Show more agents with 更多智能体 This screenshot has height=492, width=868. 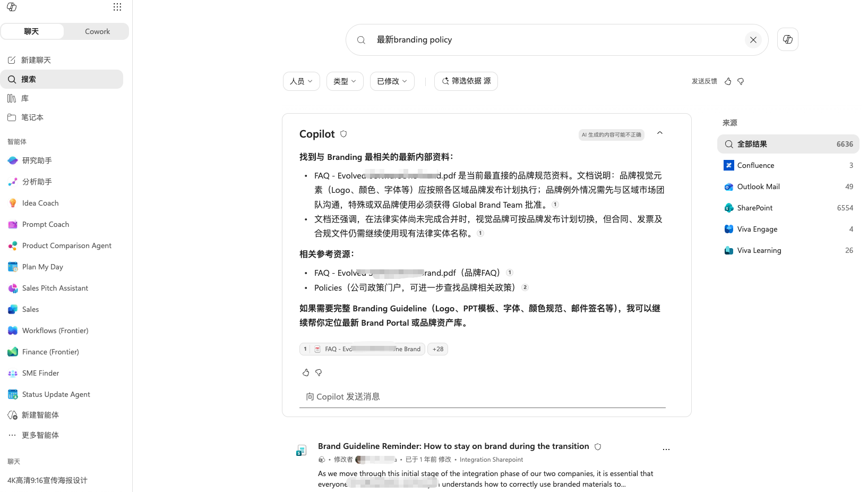click(x=62, y=435)
